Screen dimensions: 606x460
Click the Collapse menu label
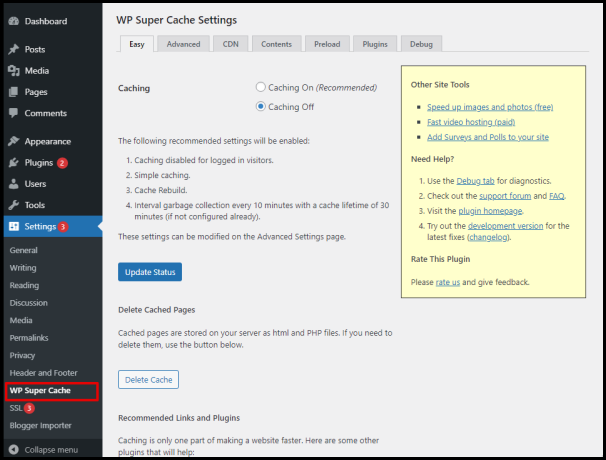click(x=51, y=450)
